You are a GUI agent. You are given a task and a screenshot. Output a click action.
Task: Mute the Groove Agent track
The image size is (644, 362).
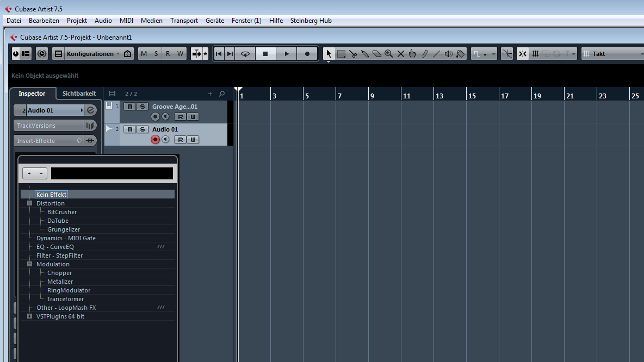tap(130, 107)
